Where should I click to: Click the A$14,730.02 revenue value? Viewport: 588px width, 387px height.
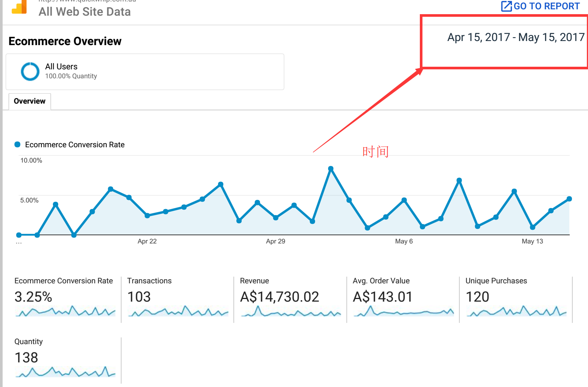click(x=280, y=297)
